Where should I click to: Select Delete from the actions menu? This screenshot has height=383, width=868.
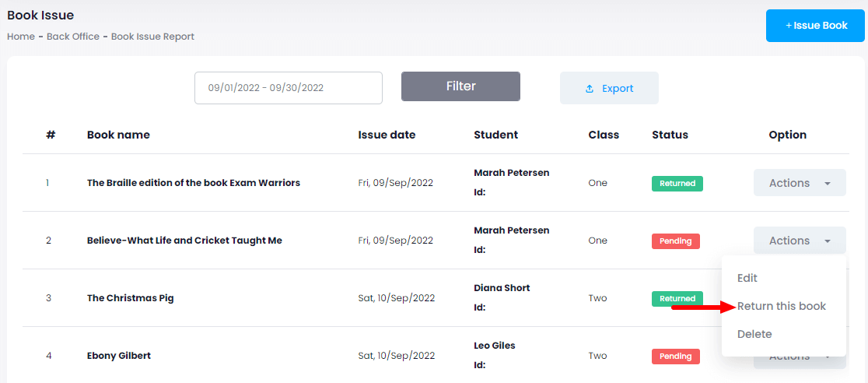[754, 334]
